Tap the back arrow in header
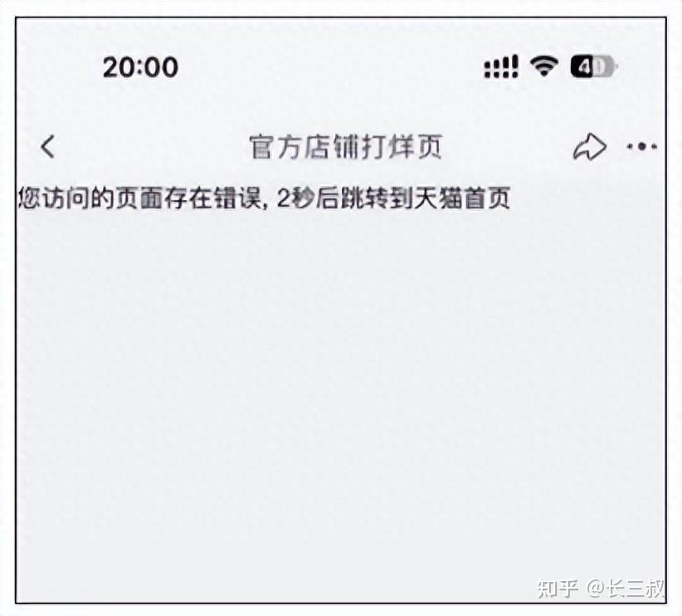 click(x=48, y=146)
